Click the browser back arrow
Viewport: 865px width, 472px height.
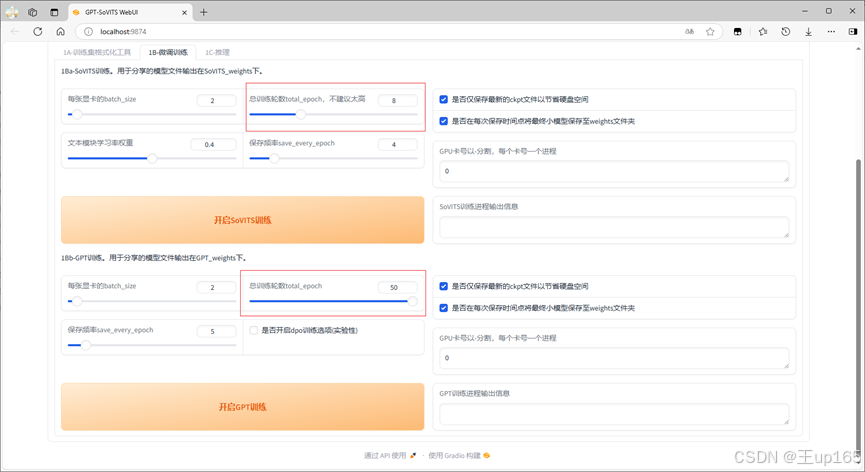[x=15, y=31]
